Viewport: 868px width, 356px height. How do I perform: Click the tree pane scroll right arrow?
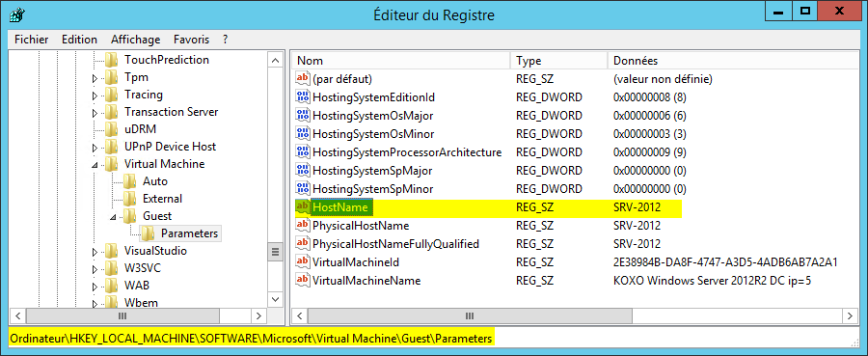point(258,316)
